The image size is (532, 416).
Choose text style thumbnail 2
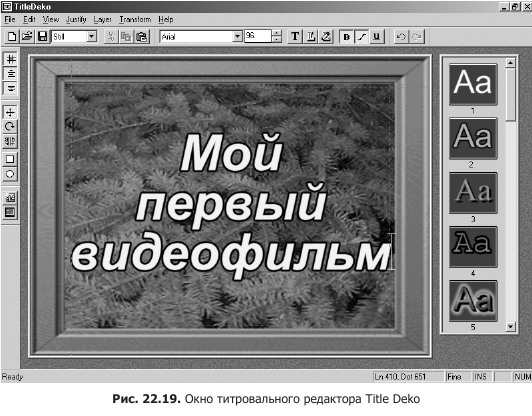473,138
